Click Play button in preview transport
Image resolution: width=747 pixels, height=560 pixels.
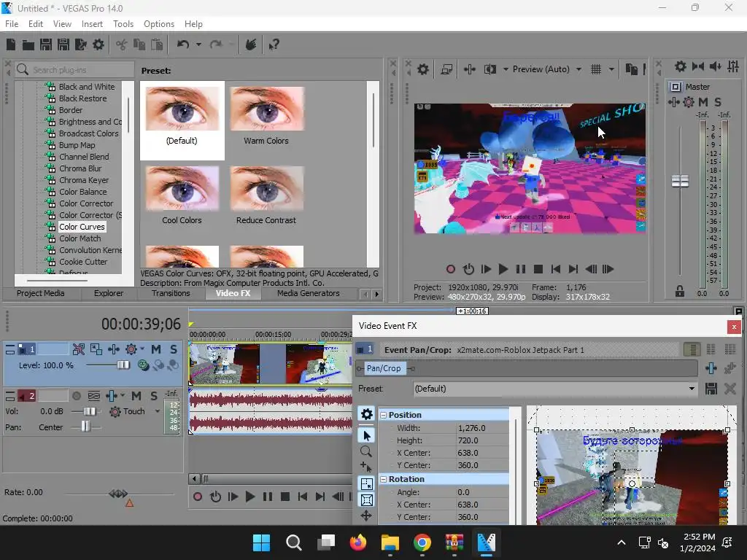tap(503, 269)
